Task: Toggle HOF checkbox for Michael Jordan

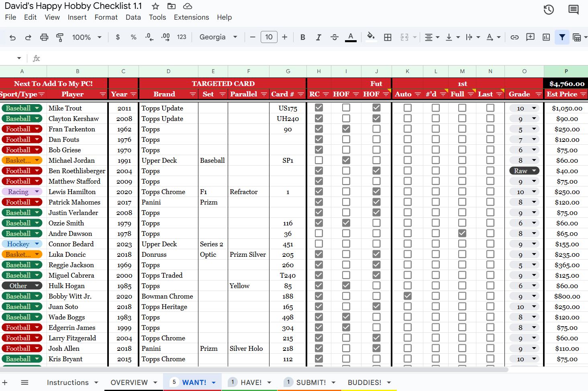Action: [x=346, y=160]
